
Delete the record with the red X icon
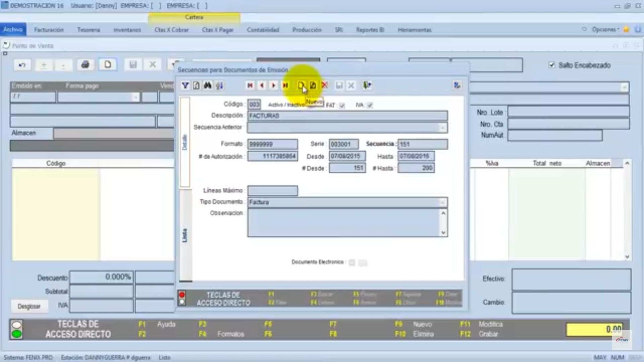coord(324,85)
